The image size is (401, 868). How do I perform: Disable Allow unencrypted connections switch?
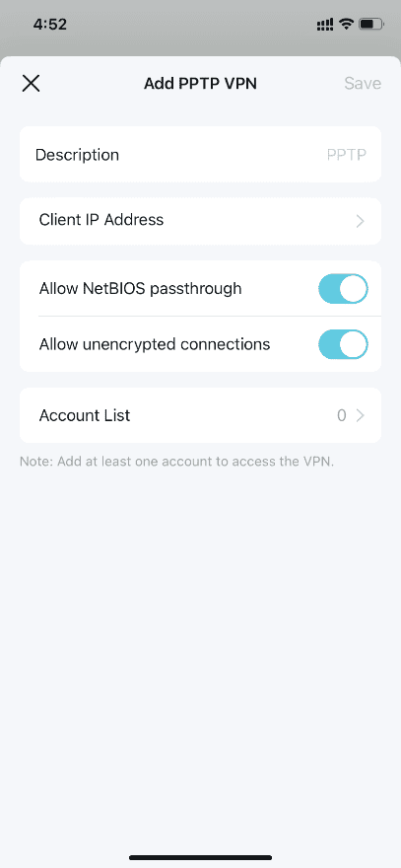coord(343,344)
